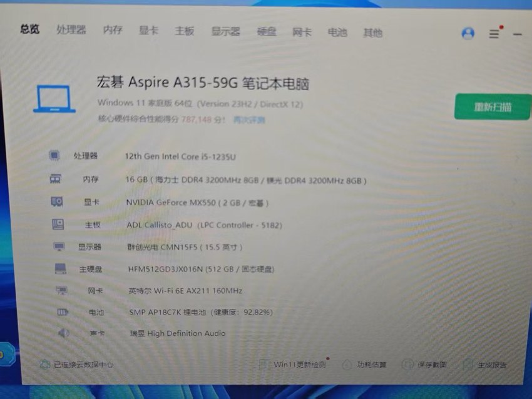Select the 主板 tab
The width and height of the screenshot is (532, 399).
[185, 31]
